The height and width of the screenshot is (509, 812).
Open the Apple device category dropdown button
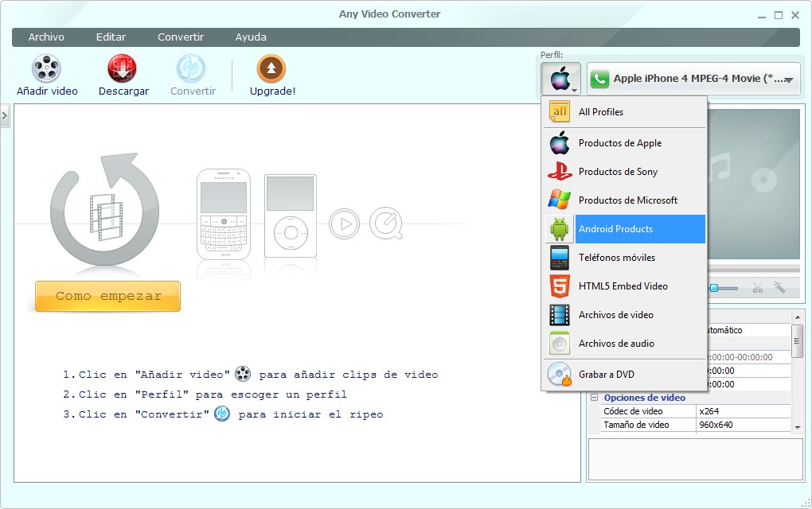(561, 80)
